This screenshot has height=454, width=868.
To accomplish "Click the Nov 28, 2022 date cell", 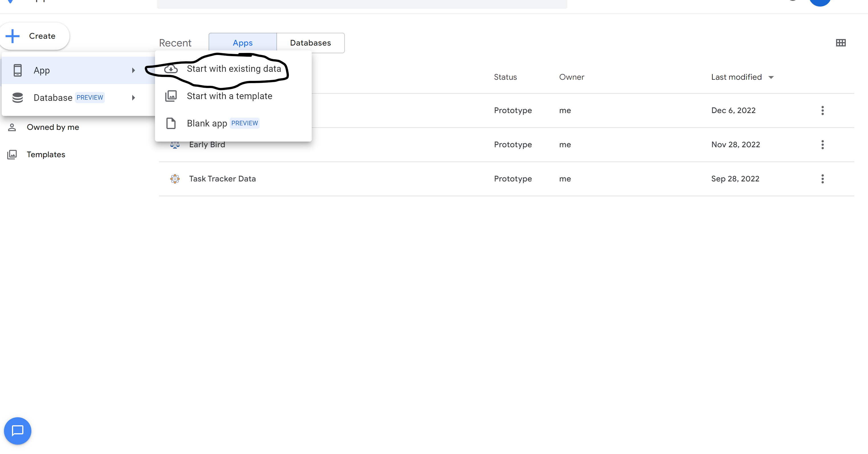I will [735, 145].
